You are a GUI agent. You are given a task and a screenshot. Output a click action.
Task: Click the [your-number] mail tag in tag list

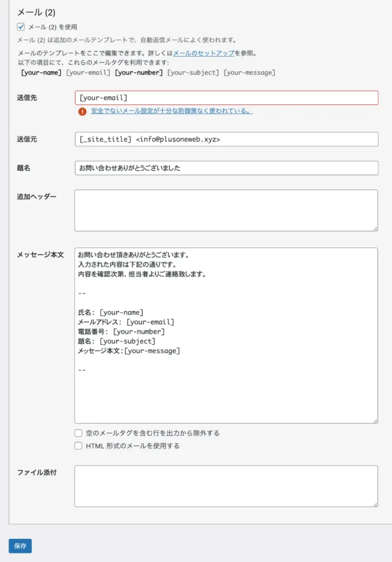tap(138, 72)
